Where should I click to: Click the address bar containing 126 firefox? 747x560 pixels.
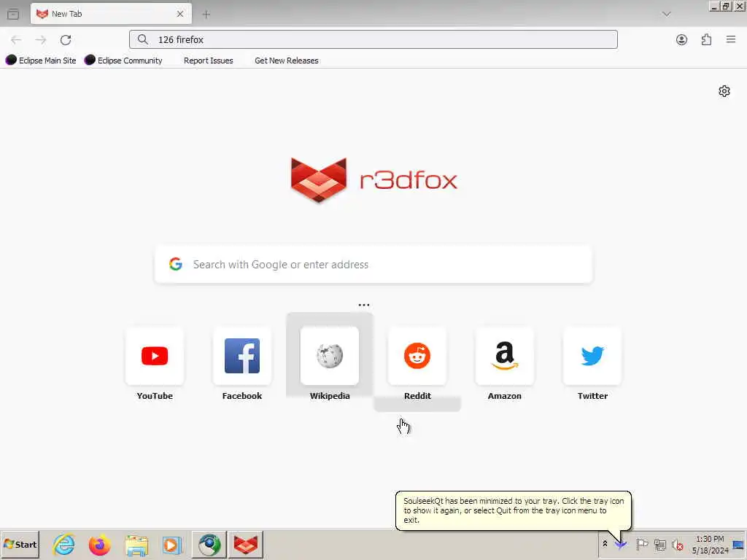pos(373,39)
